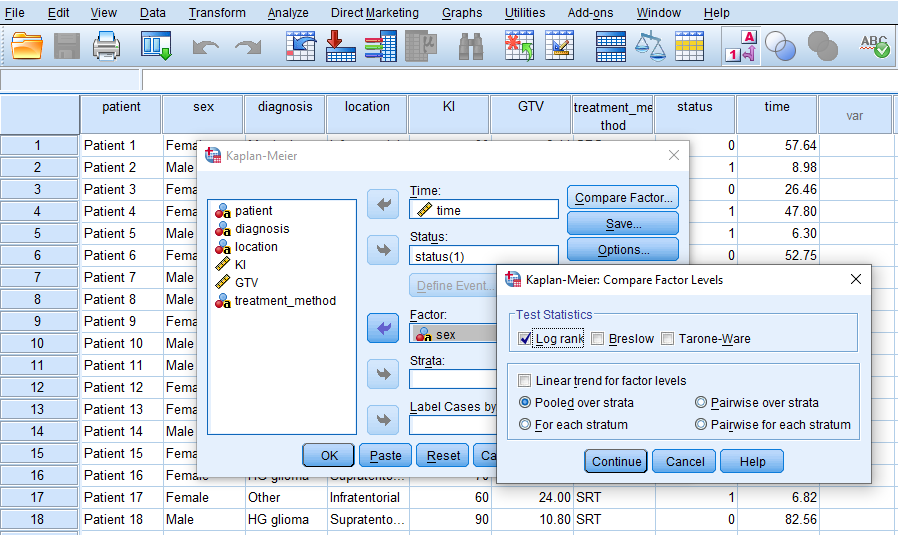Click the Spell check ABC icon

coord(875,46)
